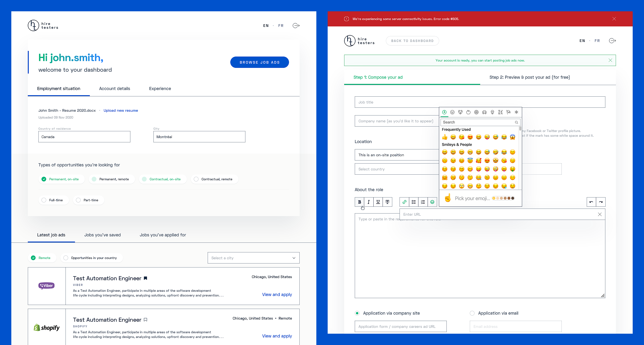644x345 pixels.
Task: Click the undo arrow icon
Action: coord(591,202)
